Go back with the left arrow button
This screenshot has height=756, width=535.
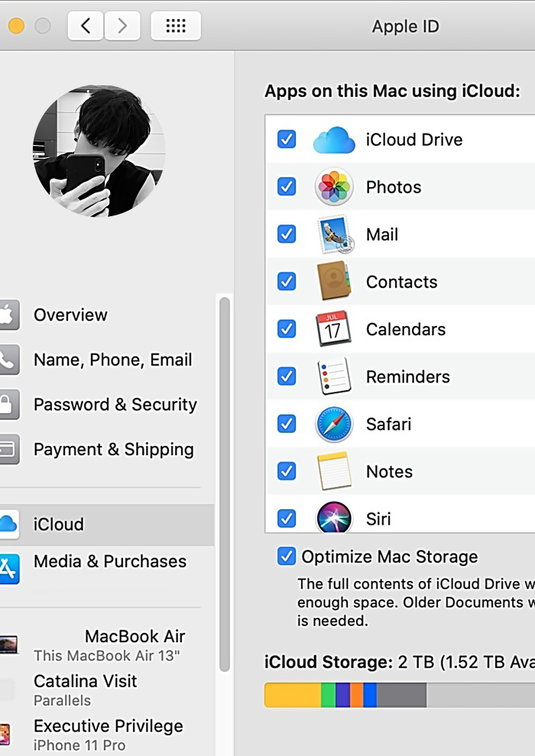(86, 25)
